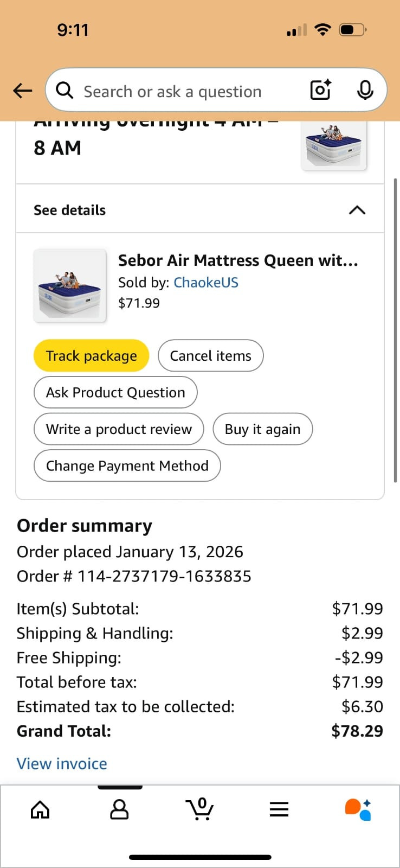The image size is (400, 868).
Task: Open the account profile tab icon
Action: pyautogui.click(x=119, y=809)
